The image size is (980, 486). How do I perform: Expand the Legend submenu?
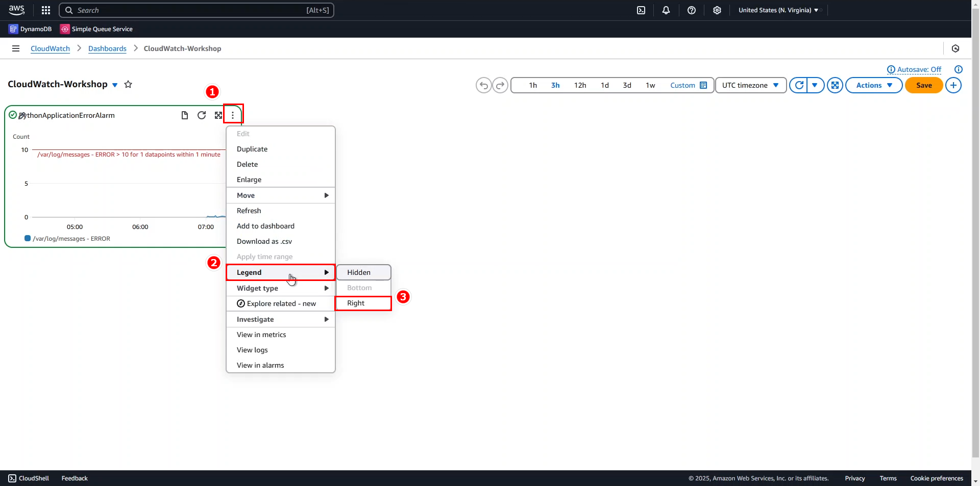pos(281,272)
